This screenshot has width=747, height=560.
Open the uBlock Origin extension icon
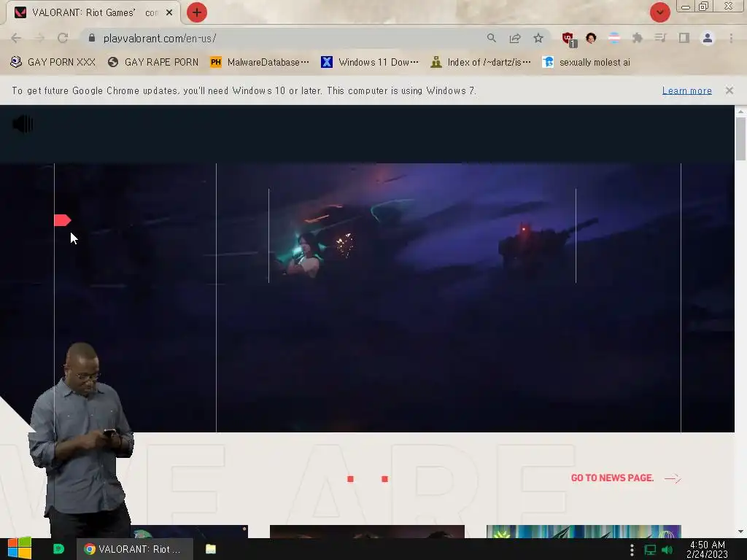(568, 39)
